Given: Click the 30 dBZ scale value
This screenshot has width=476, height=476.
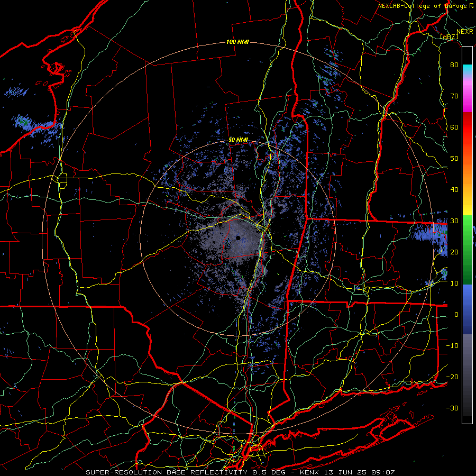Looking at the screenshot, I should tap(454, 221).
